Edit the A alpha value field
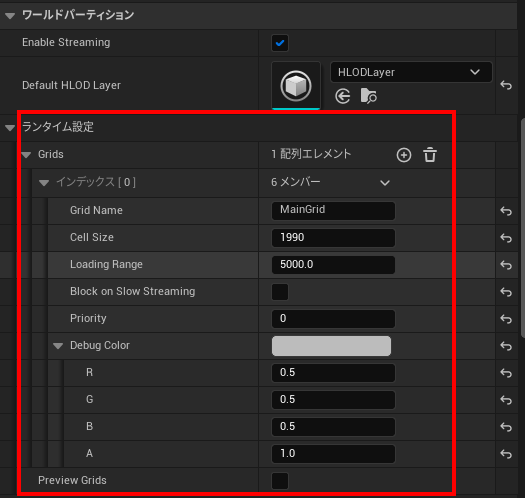 click(333, 453)
